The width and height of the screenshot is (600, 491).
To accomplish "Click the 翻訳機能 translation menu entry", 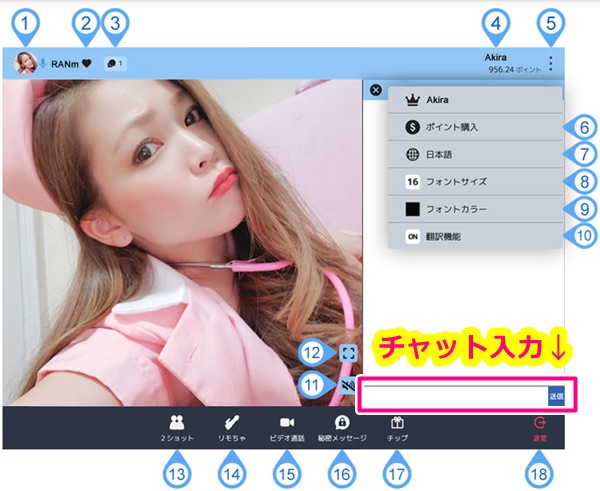I will (x=475, y=237).
